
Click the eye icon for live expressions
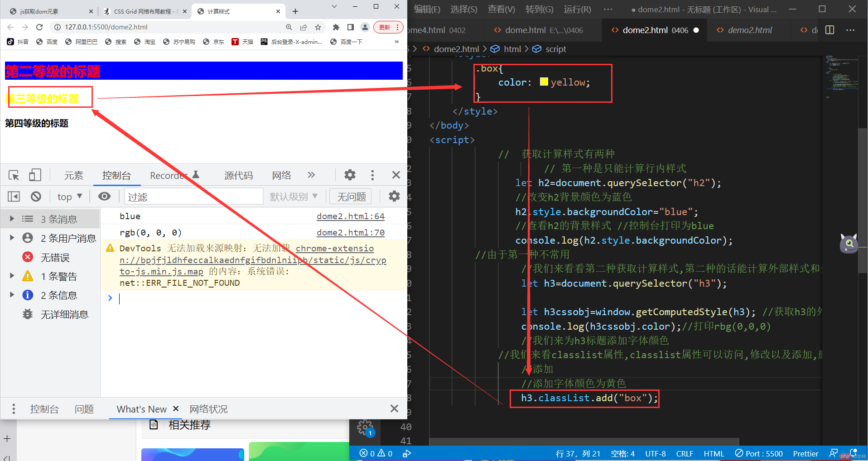105,197
